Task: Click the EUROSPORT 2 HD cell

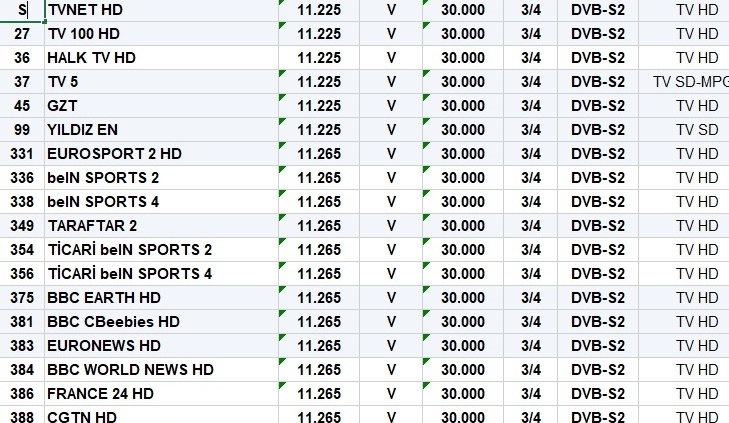Action: pos(162,154)
